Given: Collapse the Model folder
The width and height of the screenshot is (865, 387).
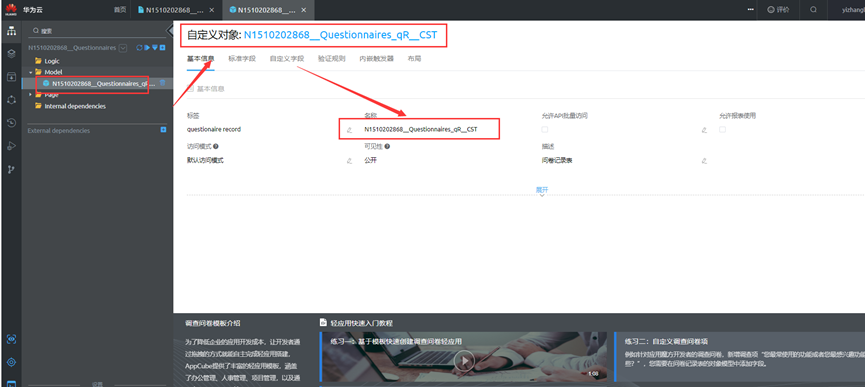Looking at the screenshot, I should (x=30, y=72).
